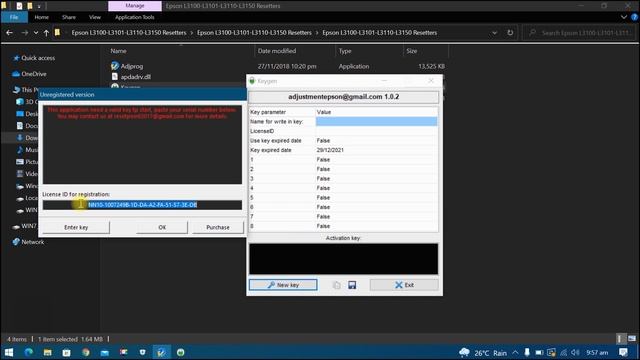Open the volume control in system tray
This screenshot has width=640, height=360.
(576, 353)
